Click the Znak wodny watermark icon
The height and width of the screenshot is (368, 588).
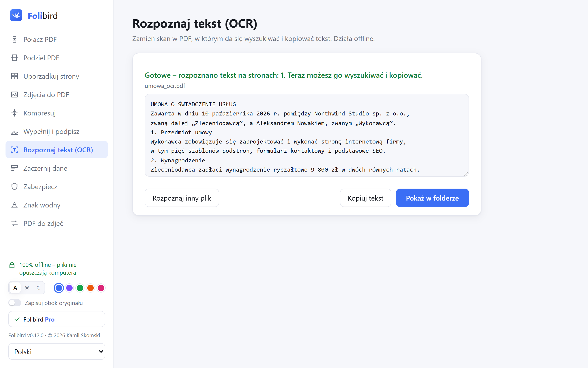coord(14,205)
